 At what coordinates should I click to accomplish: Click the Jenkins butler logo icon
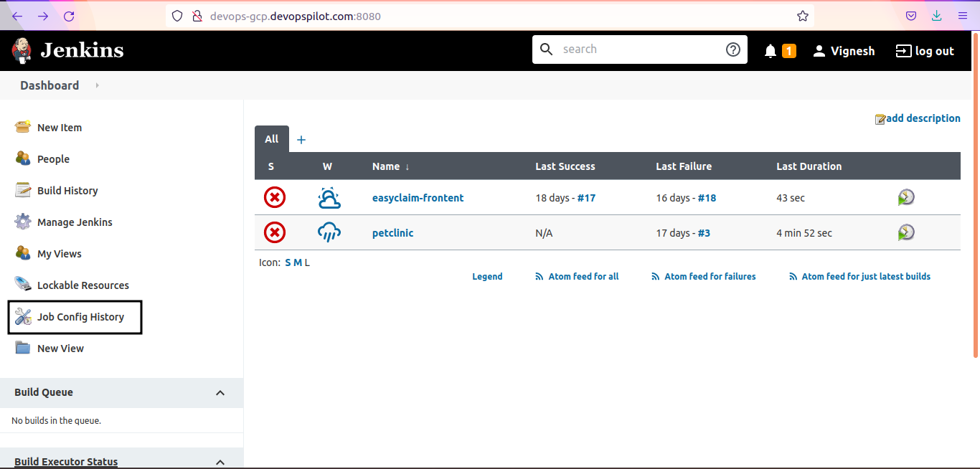click(22, 50)
